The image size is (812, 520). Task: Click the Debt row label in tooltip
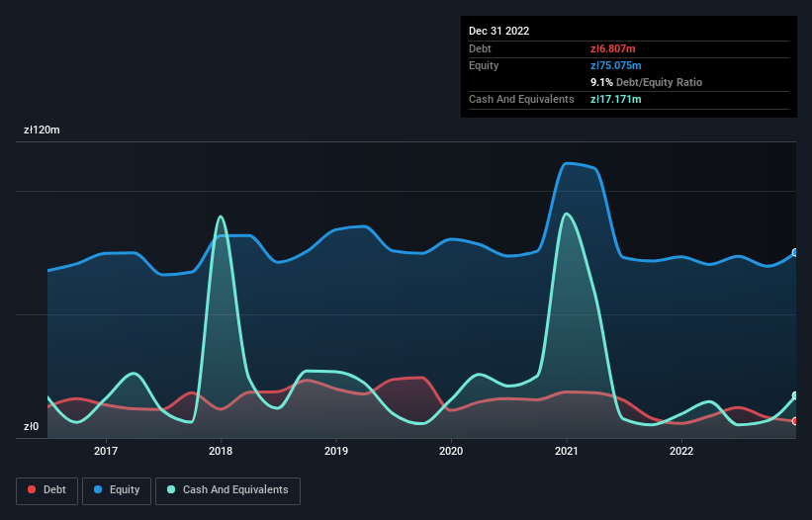click(480, 48)
